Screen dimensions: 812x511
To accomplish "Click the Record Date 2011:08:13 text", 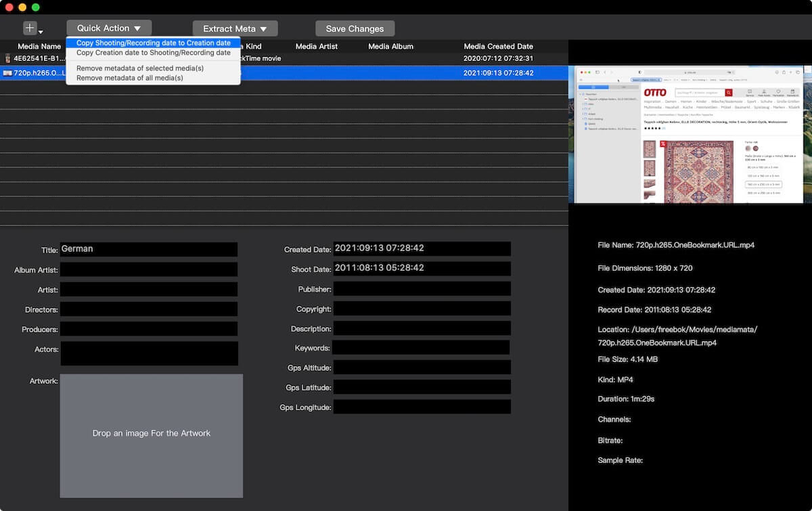I will pos(654,310).
